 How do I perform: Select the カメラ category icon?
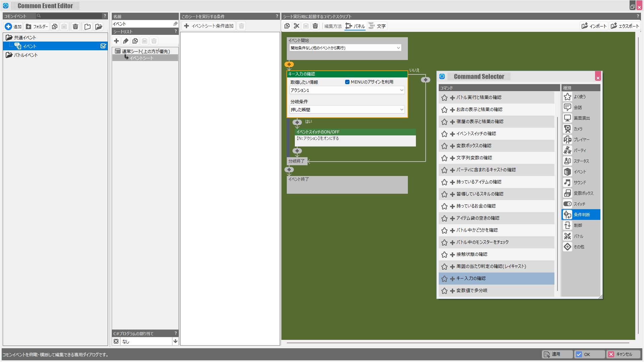click(567, 129)
